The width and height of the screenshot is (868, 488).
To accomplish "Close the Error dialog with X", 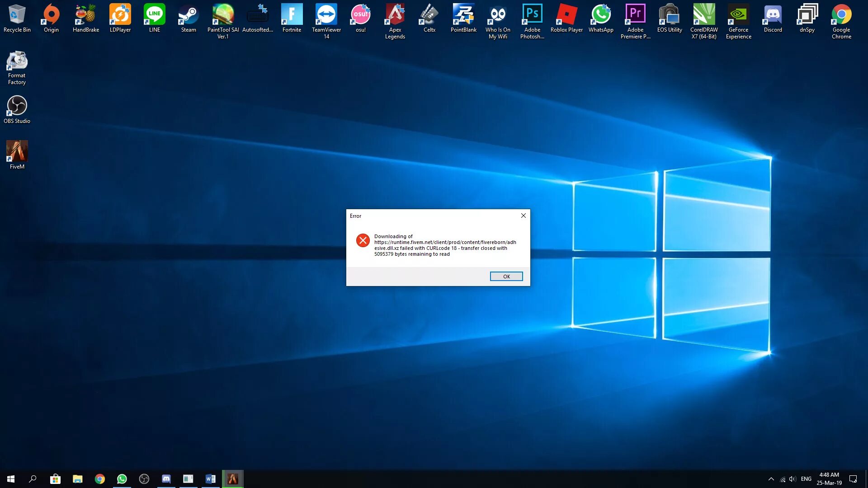I will [x=523, y=216].
